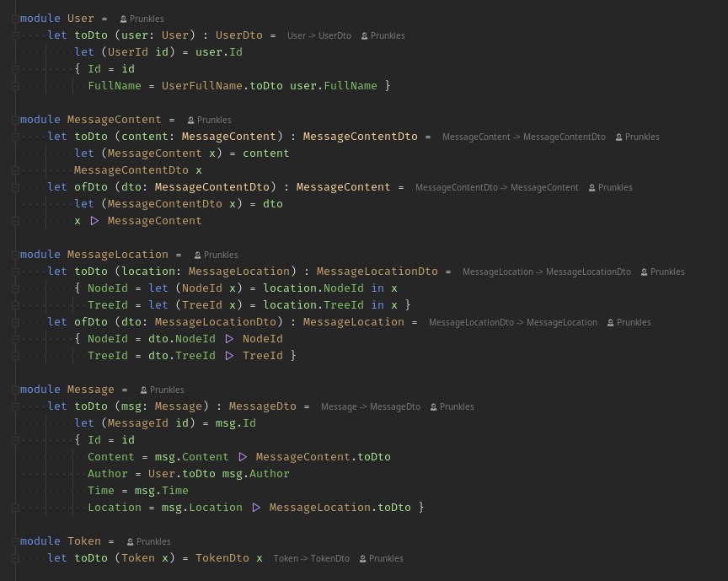Click 'location.TreeId' in TreeId field

point(313,305)
